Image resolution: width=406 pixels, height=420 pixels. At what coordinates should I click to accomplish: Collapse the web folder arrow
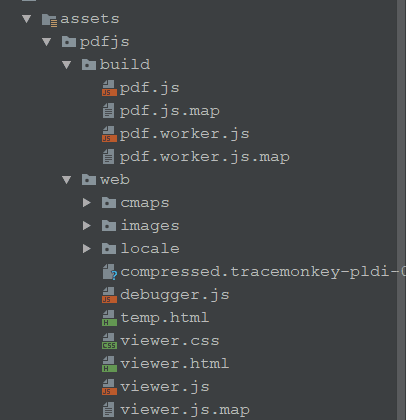67,180
